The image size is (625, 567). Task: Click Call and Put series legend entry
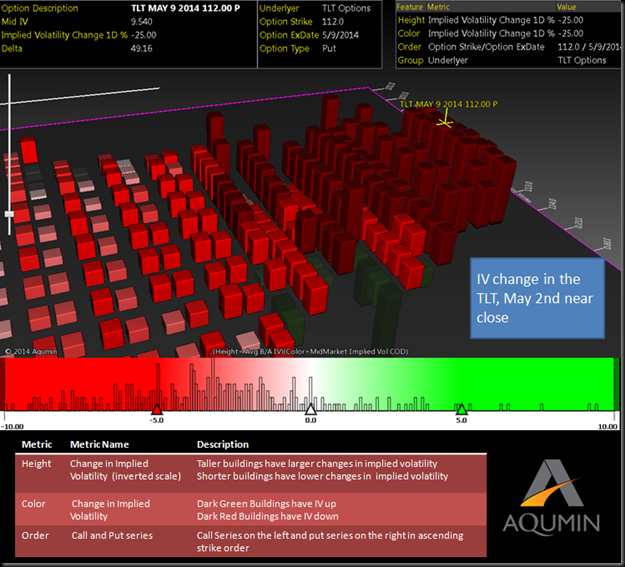click(112, 536)
